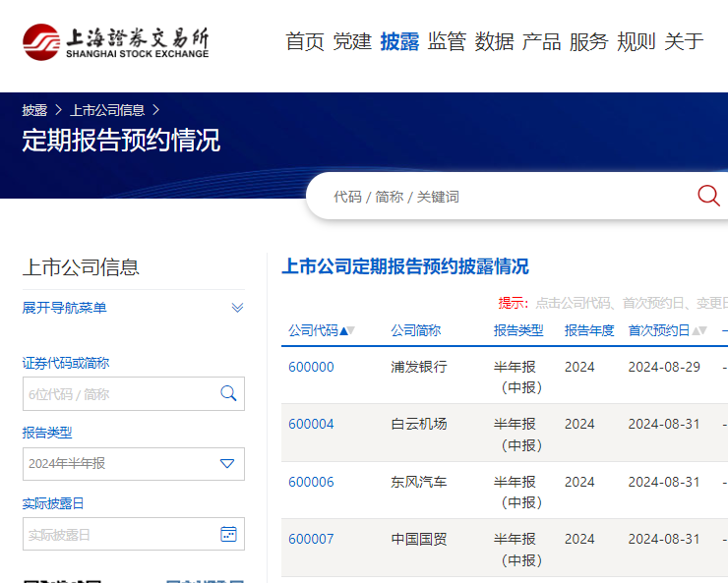This screenshot has height=583, width=728.
Task: Click the 定期报告预约情况 page title
Action: [121, 140]
